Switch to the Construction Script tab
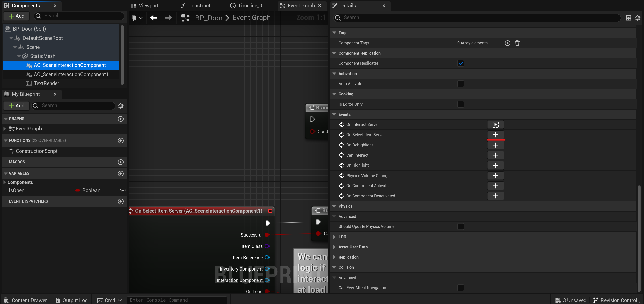Viewport: 644px width, 304px height. (198, 6)
